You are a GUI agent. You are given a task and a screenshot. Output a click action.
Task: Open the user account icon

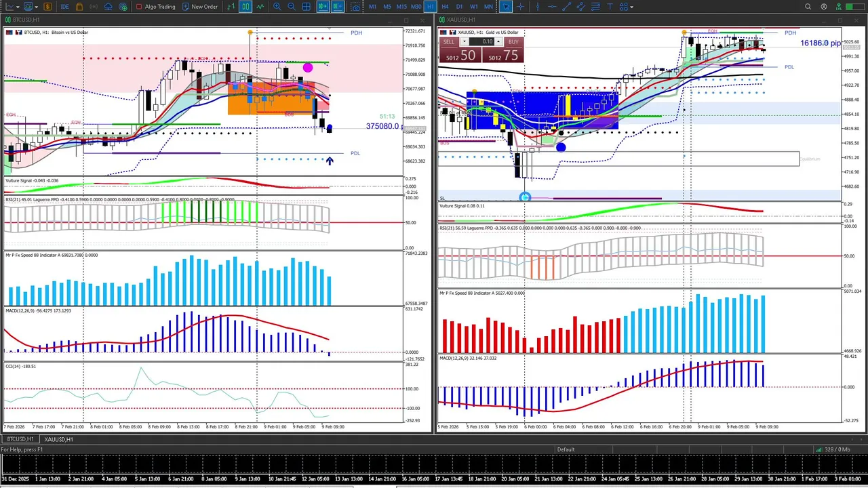point(824,7)
